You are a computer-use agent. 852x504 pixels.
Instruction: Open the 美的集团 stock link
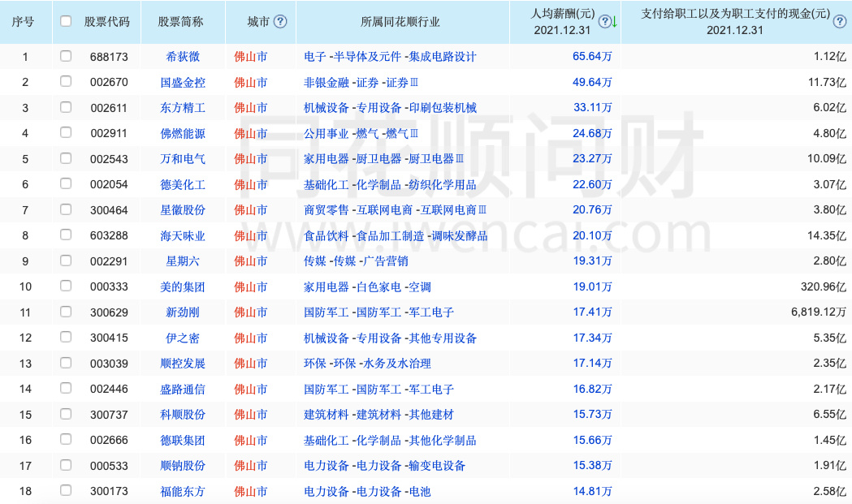184,286
